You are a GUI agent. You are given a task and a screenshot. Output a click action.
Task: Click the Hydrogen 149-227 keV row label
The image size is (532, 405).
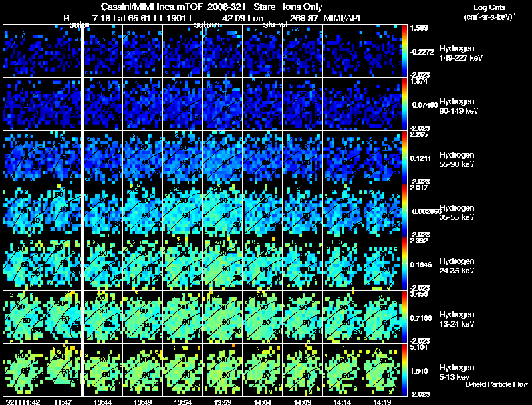click(461, 53)
